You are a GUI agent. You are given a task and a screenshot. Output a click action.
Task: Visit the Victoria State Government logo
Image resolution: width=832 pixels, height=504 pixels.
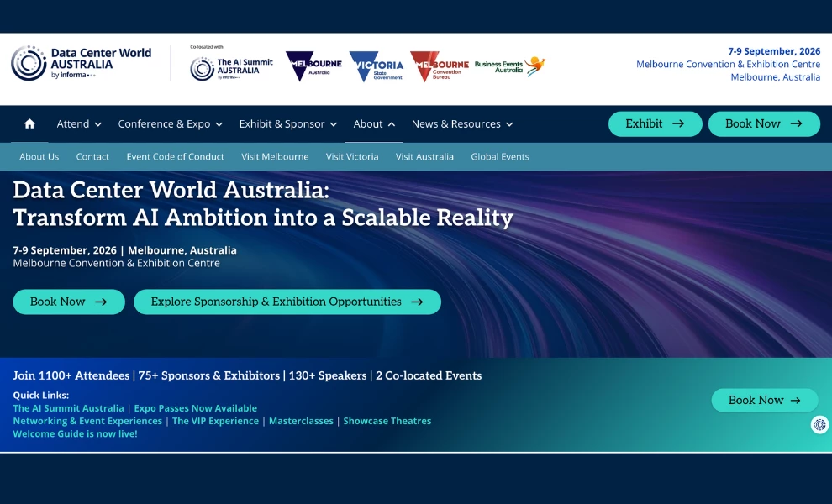click(377, 66)
